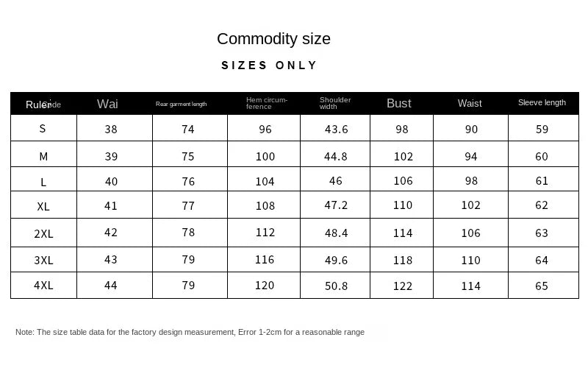
Task: Click the 50.8 shoulder width cell
Action: point(337,286)
